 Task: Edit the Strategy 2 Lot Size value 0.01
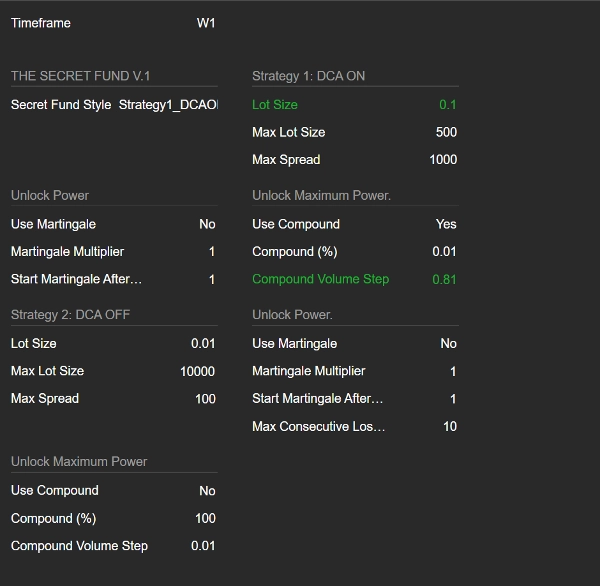203,343
